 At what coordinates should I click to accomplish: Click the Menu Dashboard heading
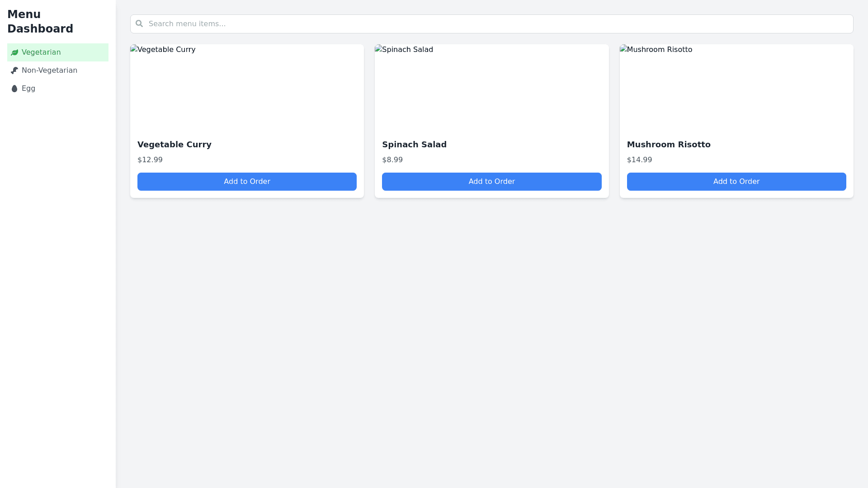(40, 22)
